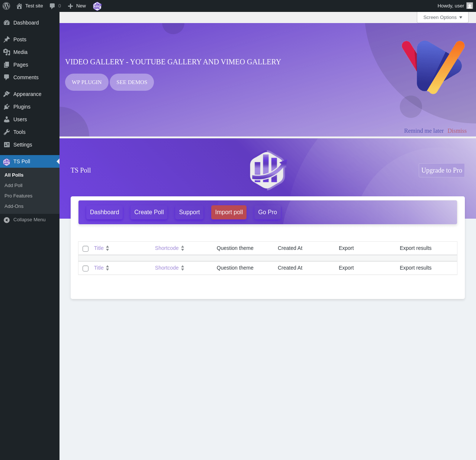476x460 pixels.
Task: Open the Howdy, user account menu
Action: point(455,6)
